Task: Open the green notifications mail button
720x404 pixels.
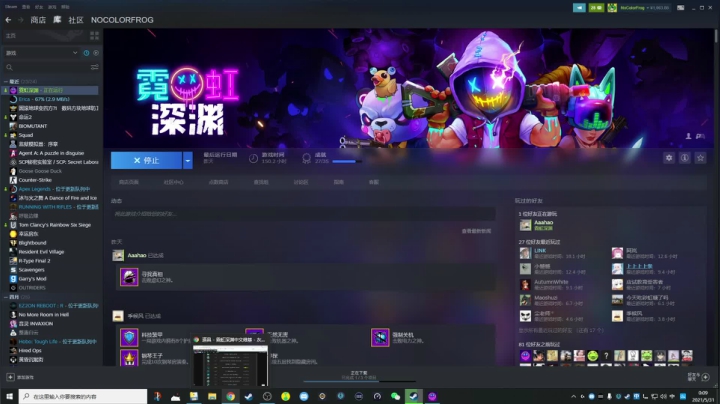Action: (596, 8)
